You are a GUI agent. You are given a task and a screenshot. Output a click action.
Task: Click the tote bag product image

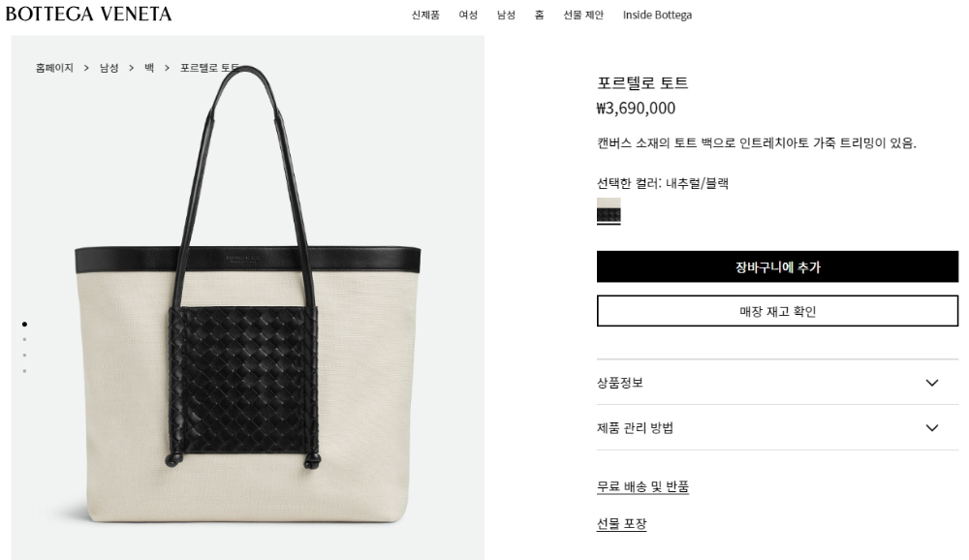248,296
